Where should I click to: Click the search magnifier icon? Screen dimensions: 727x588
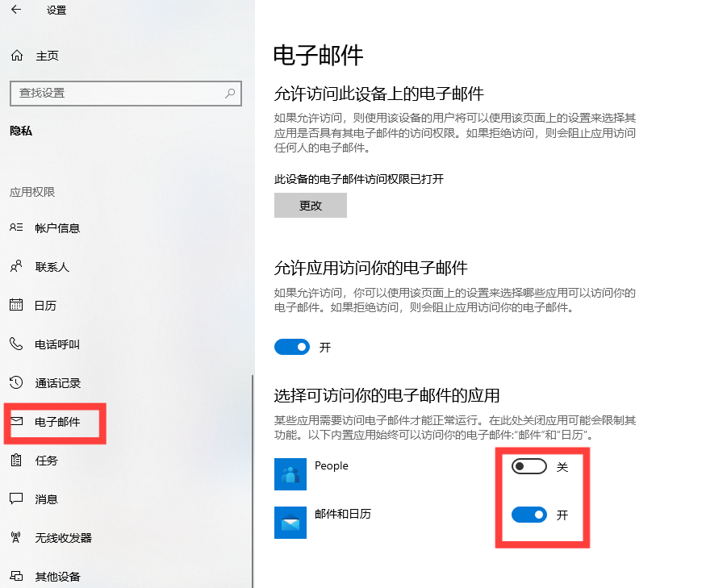pos(230,93)
